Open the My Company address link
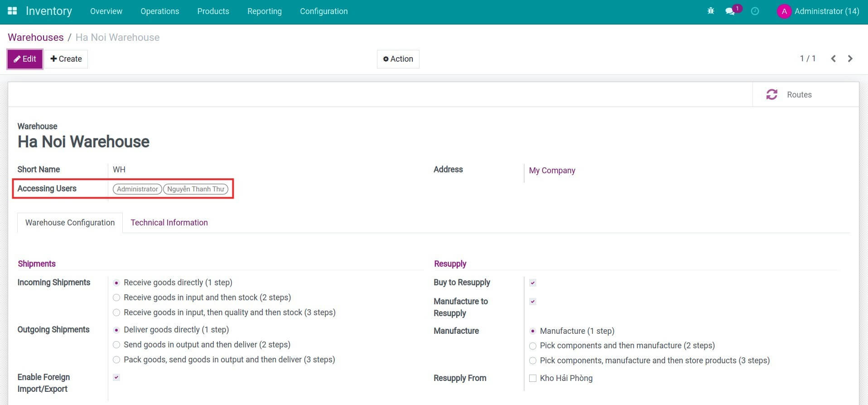The width and height of the screenshot is (868, 405). click(x=552, y=171)
